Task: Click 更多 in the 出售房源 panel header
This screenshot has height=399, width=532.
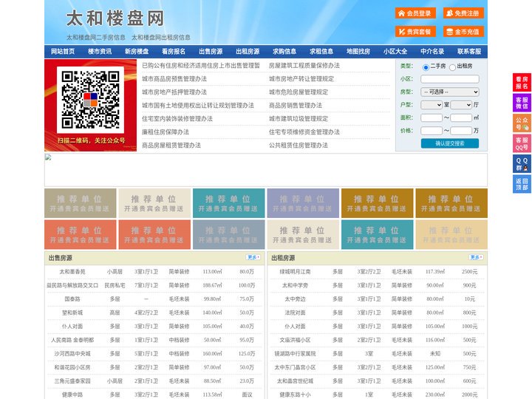Action: (253, 258)
